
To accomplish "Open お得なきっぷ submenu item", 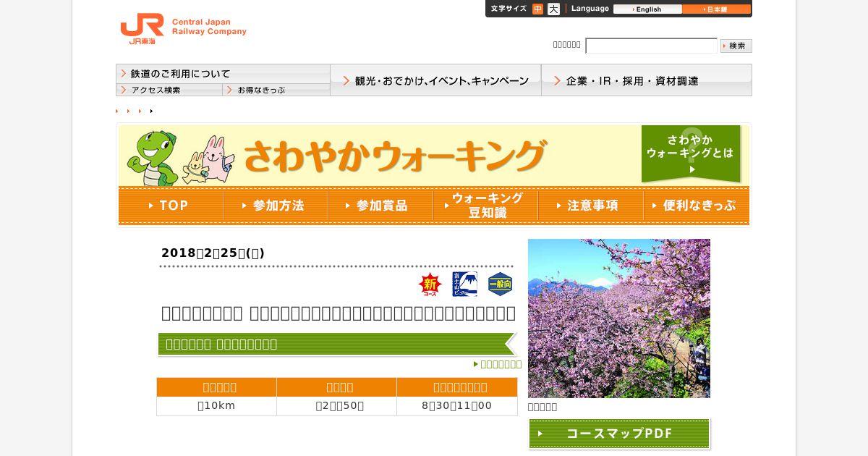I will [x=276, y=90].
